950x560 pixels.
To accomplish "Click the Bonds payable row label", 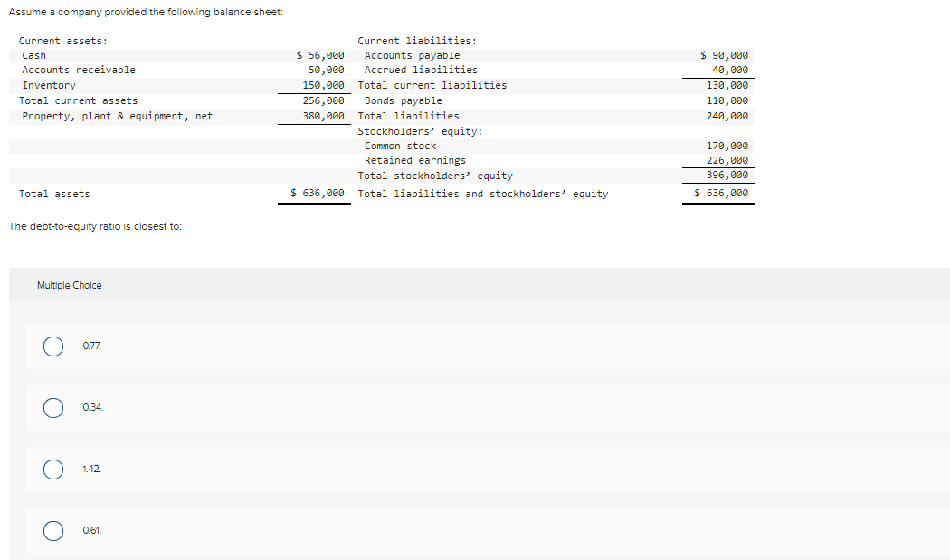I will pyautogui.click(x=403, y=100).
